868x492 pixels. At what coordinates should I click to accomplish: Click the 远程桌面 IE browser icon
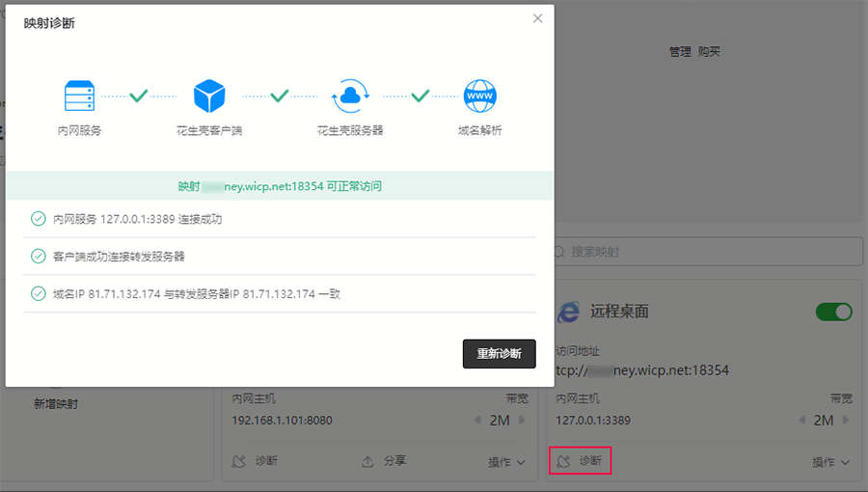point(568,313)
